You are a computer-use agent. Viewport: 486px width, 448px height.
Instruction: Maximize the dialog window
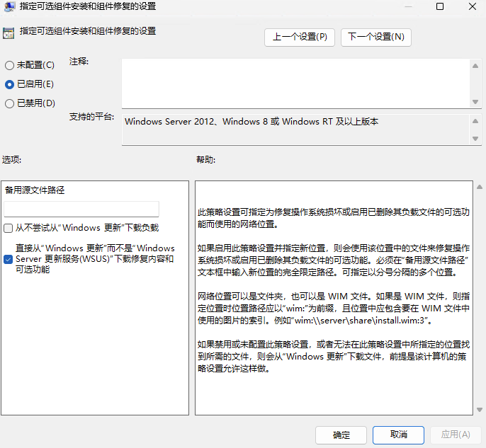[439, 6]
